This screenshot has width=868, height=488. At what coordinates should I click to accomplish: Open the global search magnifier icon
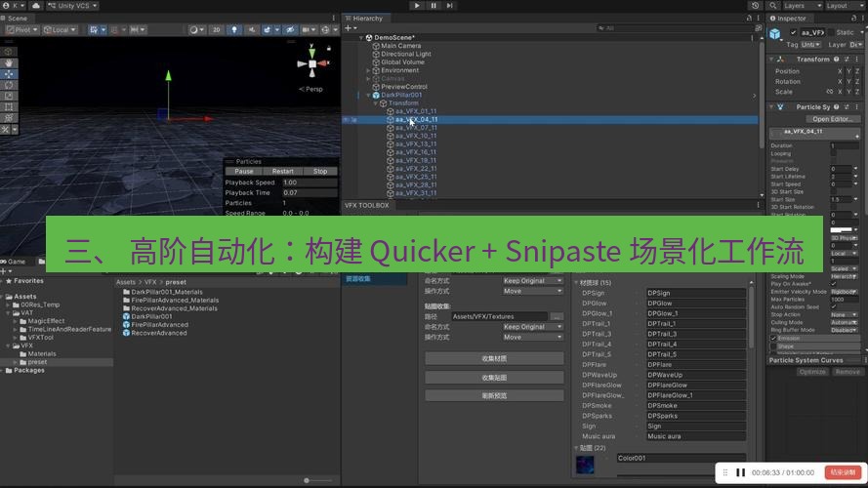772,6
